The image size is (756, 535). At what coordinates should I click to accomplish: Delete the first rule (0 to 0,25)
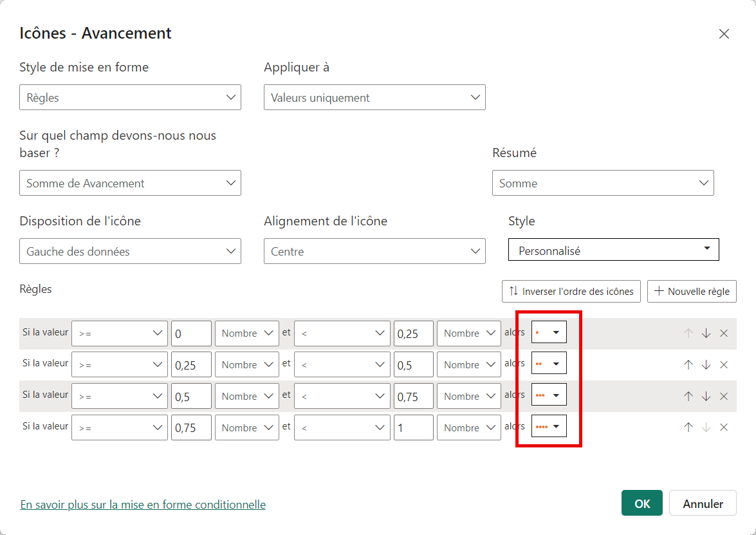coord(724,333)
